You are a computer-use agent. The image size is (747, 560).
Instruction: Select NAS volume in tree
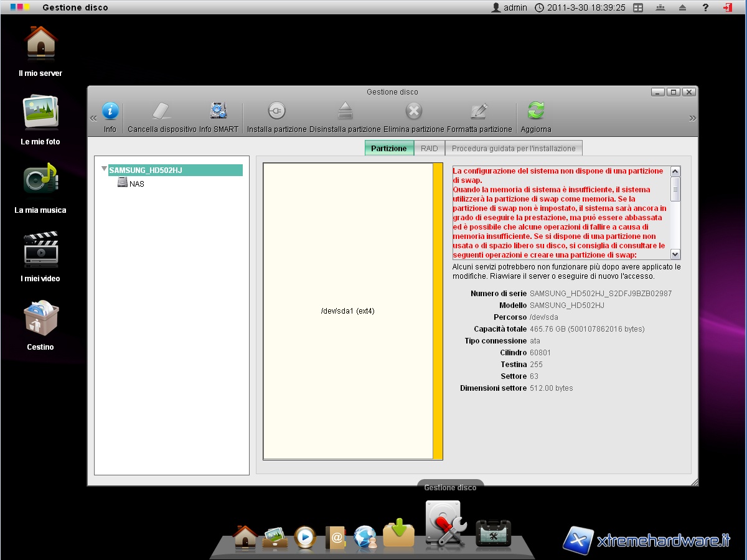pos(136,184)
